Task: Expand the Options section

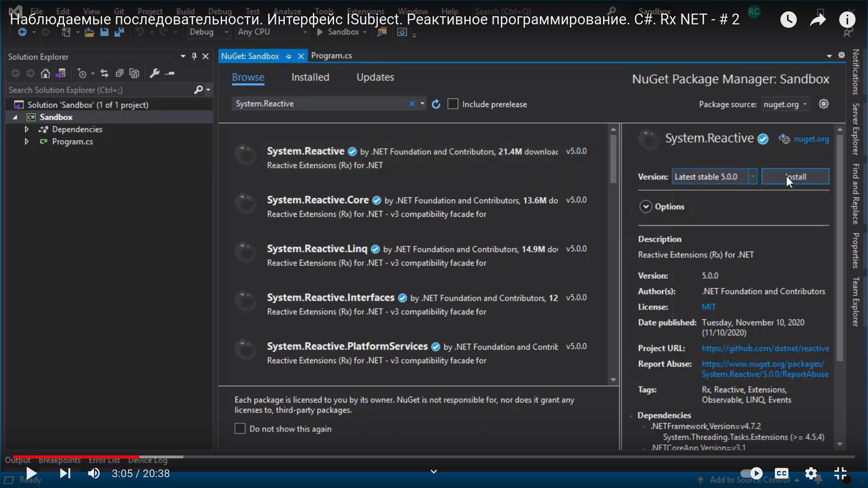Action: tap(646, 206)
